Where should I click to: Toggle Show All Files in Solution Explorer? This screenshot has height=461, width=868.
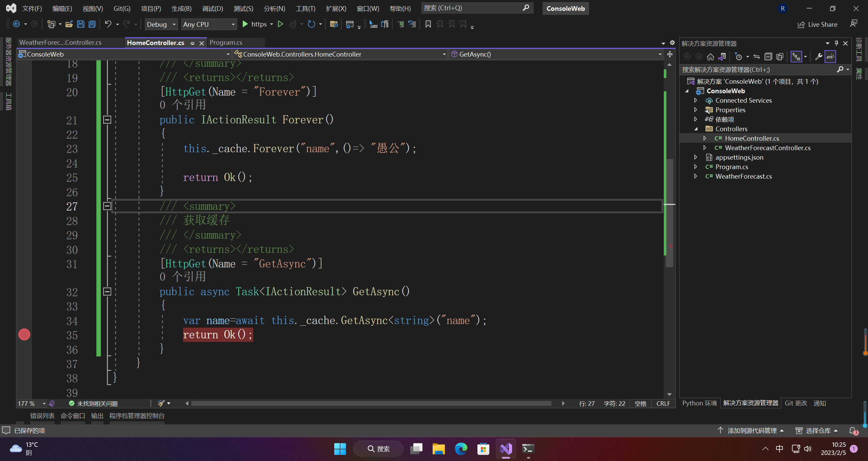tap(779, 57)
